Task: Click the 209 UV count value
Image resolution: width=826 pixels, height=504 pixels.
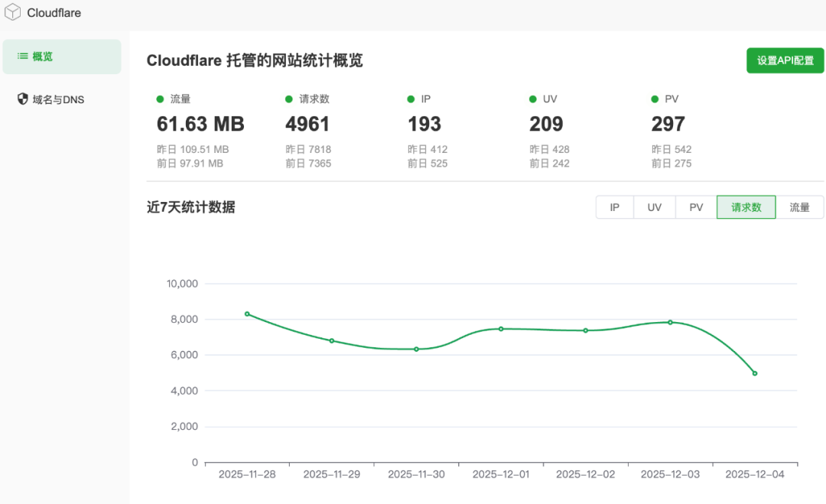Action: point(546,125)
